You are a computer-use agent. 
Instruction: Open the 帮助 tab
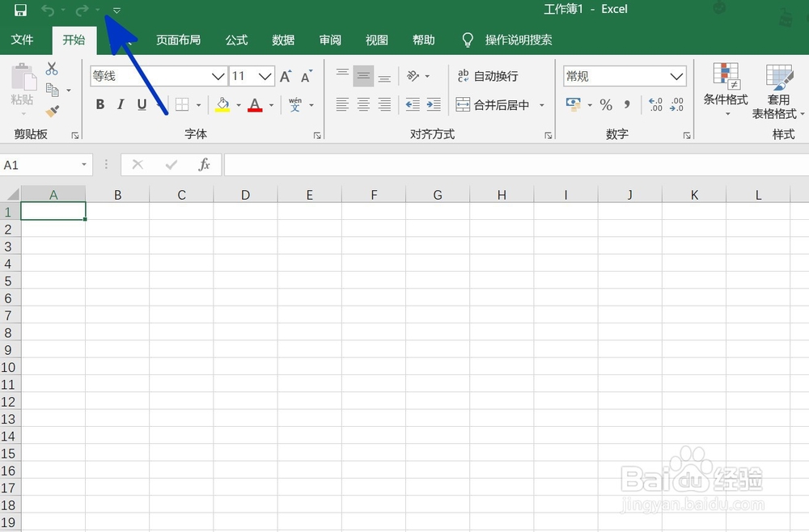(x=424, y=40)
